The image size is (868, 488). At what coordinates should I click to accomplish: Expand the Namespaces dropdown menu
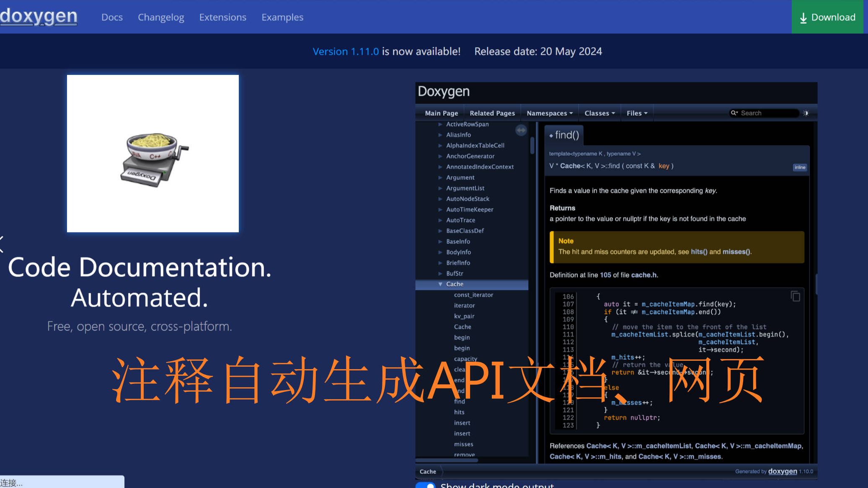coord(550,113)
